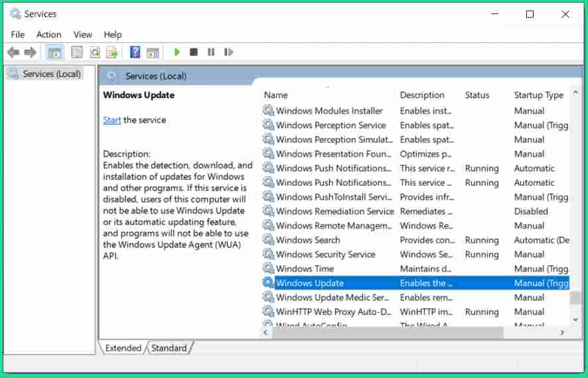Go back with the toolbar Back arrow

point(13,52)
